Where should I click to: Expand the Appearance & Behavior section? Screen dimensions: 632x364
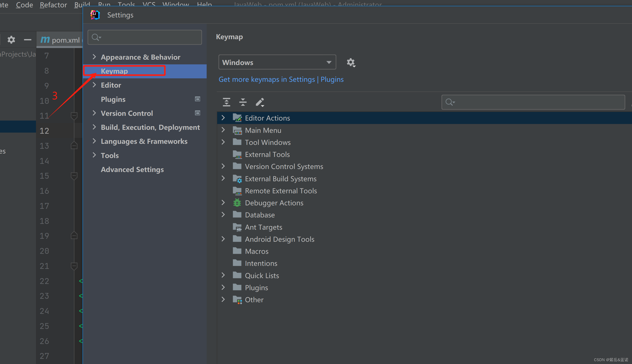[94, 57]
